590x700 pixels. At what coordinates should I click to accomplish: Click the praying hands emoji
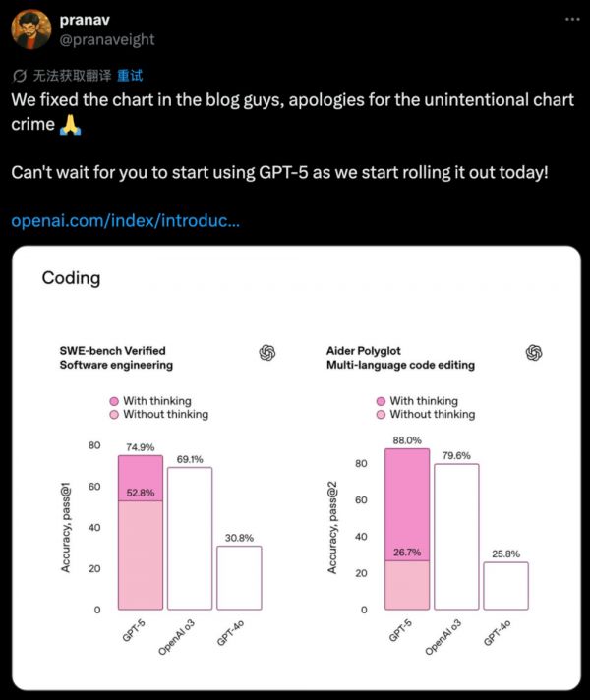(x=68, y=125)
